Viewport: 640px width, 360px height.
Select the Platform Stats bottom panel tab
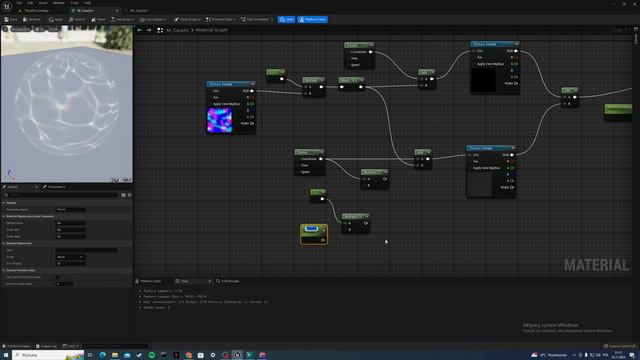click(x=149, y=281)
